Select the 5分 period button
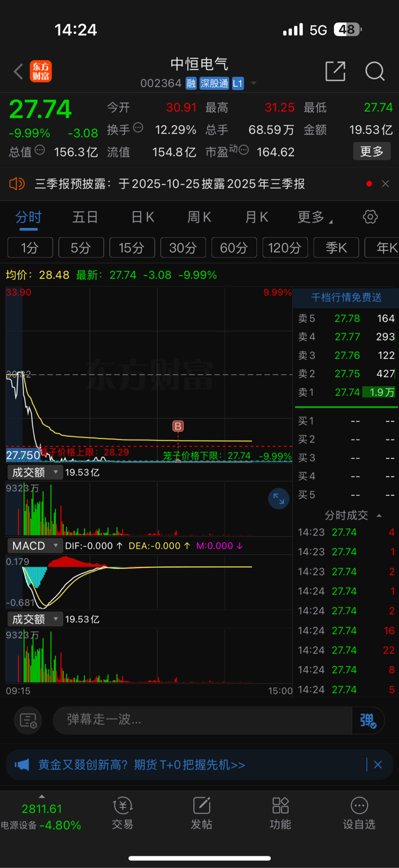 (81, 248)
